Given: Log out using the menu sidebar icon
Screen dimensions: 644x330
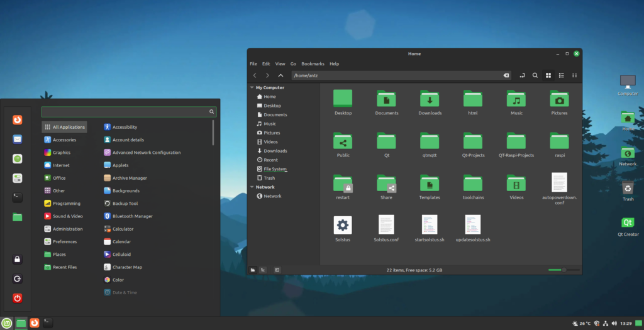Looking at the screenshot, I should point(17,278).
